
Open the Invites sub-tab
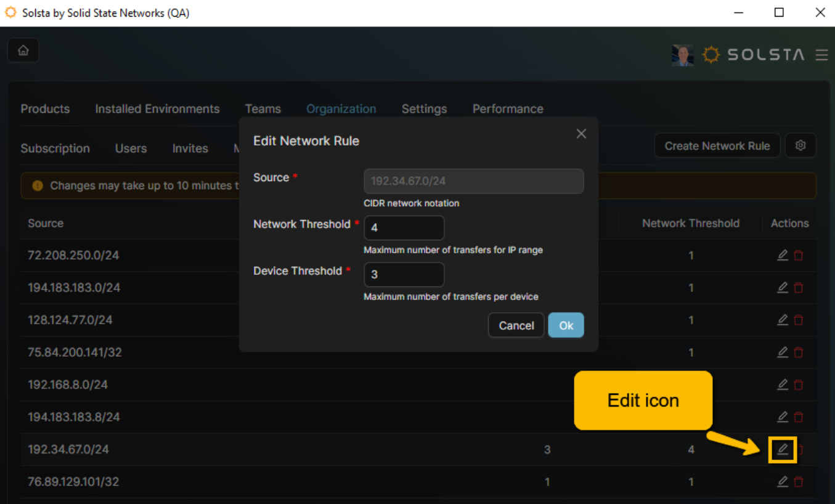190,148
